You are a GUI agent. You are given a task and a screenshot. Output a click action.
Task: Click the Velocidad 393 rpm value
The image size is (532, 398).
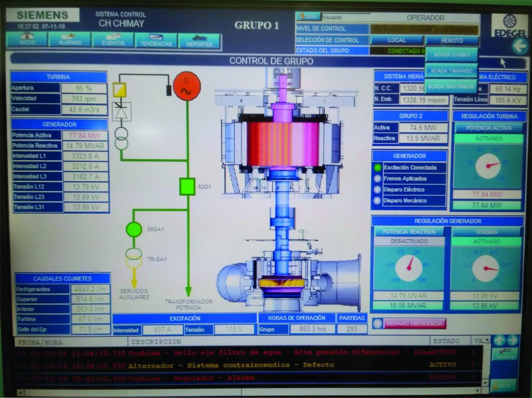click(x=84, y=99)
